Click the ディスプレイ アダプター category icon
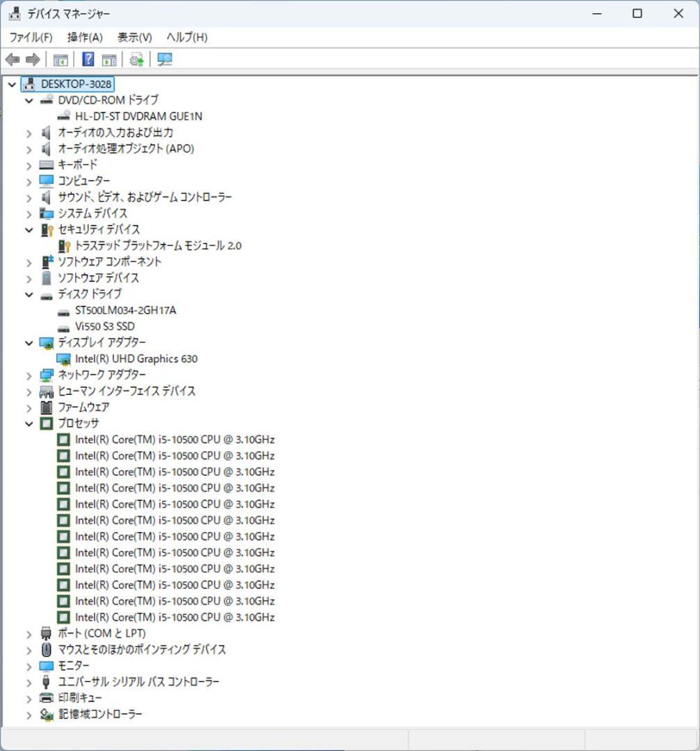Image resolution: width=700 pixels, height=751 pixels. click(x=47, y=342)
